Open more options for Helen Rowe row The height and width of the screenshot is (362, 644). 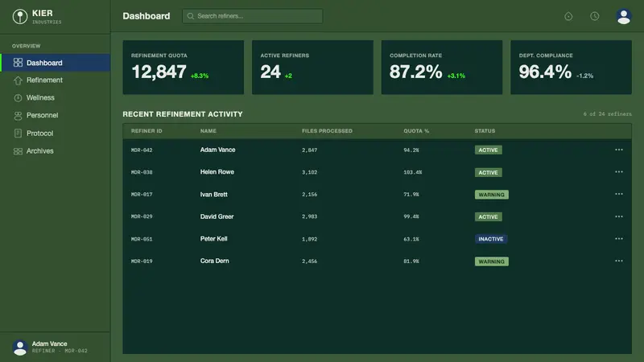(x=619, y=172)
